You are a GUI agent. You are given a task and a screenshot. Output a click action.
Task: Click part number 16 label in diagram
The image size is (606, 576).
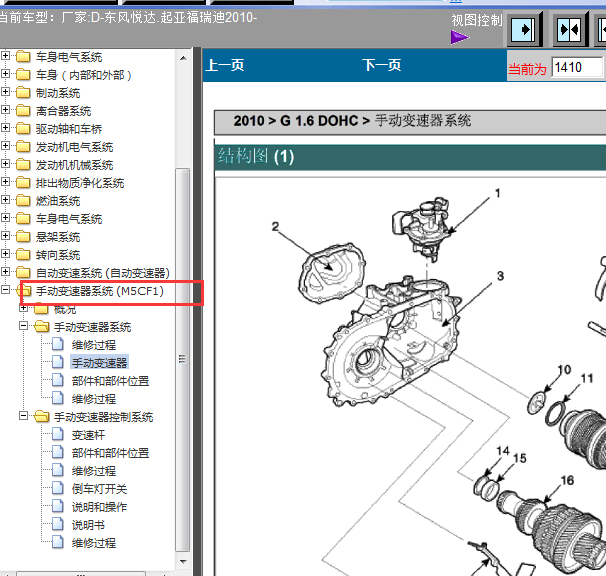click(567, 480)
